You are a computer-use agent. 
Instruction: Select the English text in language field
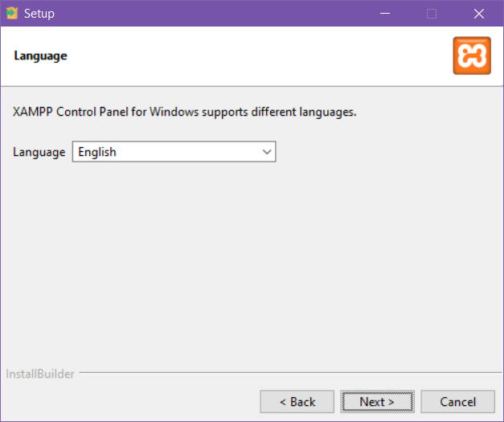(97, 152)
